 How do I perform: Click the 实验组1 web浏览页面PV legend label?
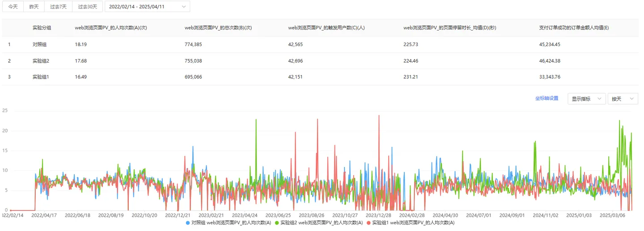click(x=413, y=222)
